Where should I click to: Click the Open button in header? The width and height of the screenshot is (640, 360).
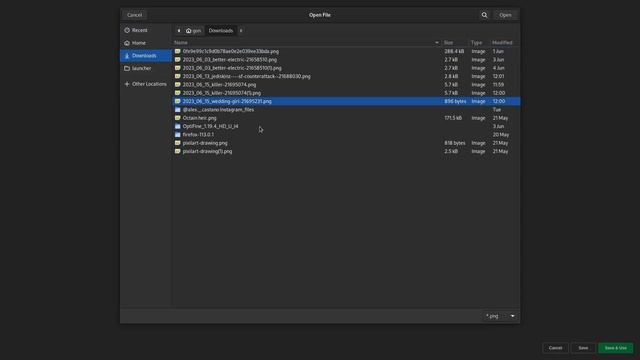click(505, 15)
